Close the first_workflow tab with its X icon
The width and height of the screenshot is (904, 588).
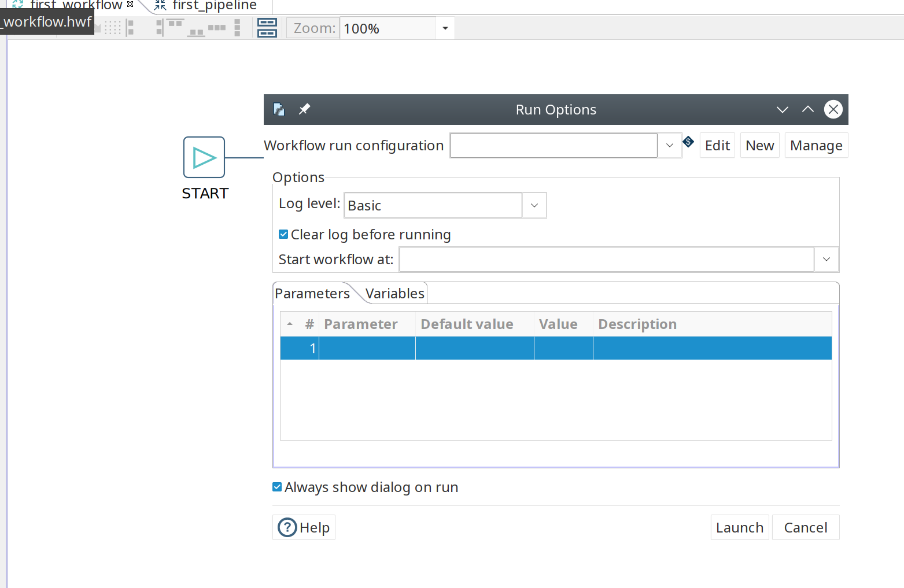click(130, 4)
